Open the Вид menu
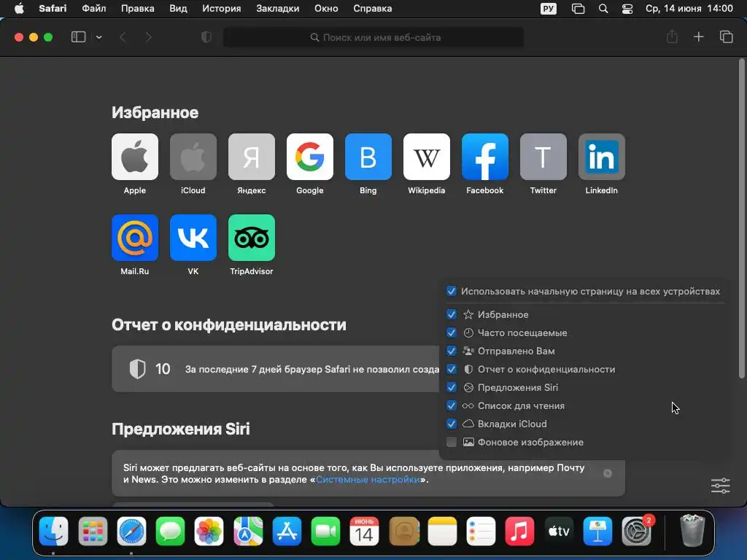The image size is (747, 560). click(178, 9)
